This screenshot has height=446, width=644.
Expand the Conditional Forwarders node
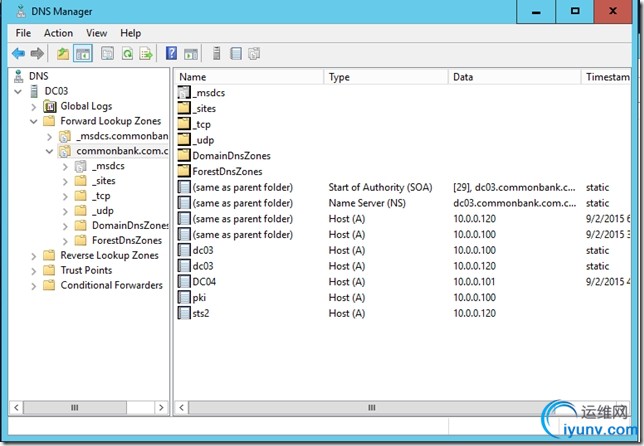point(34,286)
